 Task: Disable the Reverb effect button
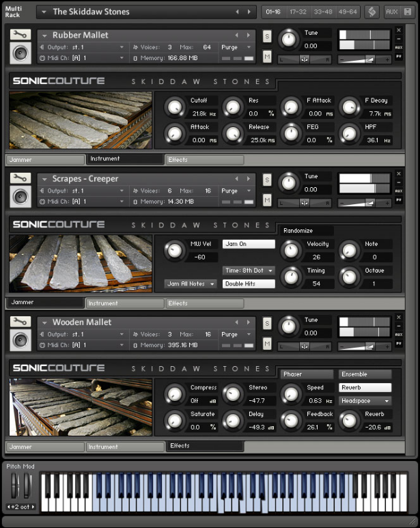pos(365,387)
